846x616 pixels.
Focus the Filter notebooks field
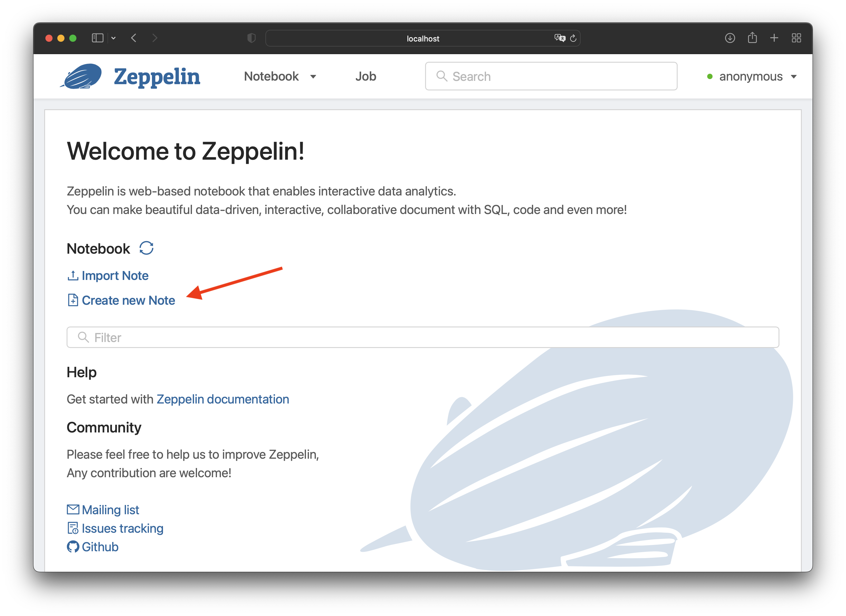pos(423,337)
